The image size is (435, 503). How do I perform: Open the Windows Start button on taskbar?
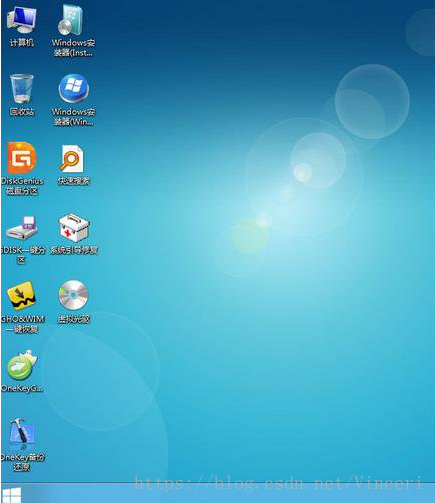click(x=12, y=495)
